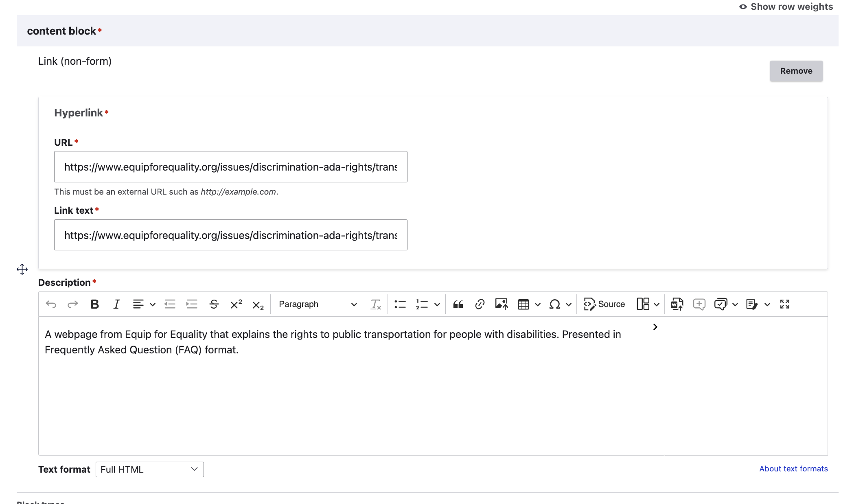Click the 'Link (non-form)' label

(75, 61)
